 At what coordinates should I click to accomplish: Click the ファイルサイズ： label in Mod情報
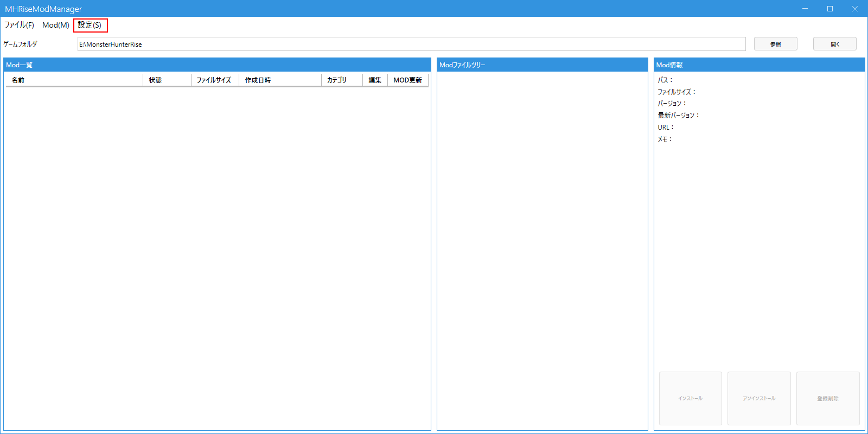tap(676, 92)
